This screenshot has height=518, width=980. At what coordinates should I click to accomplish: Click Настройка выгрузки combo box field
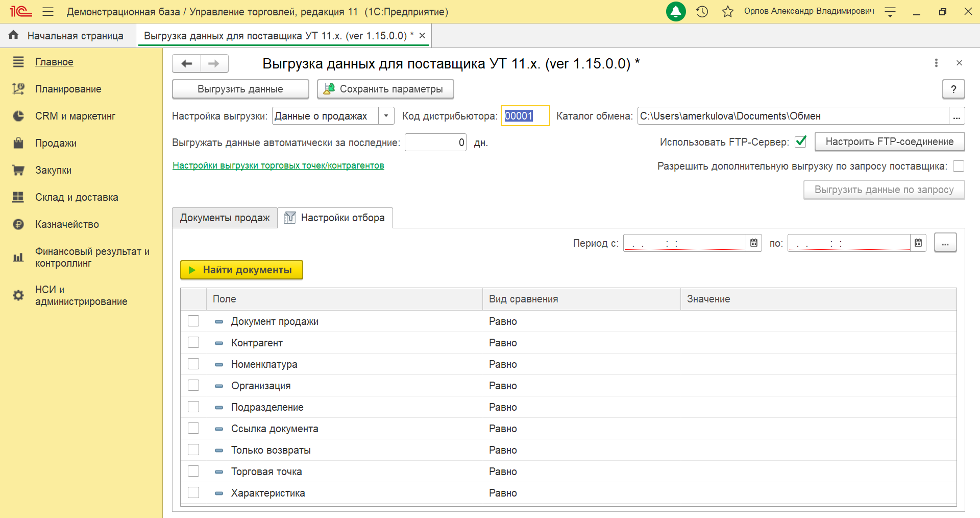click(x=326, y=116)
